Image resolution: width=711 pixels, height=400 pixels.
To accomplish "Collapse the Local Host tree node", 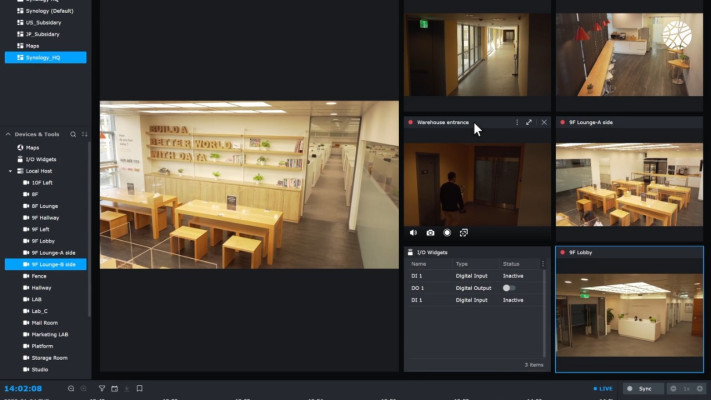I will point(10,171).
